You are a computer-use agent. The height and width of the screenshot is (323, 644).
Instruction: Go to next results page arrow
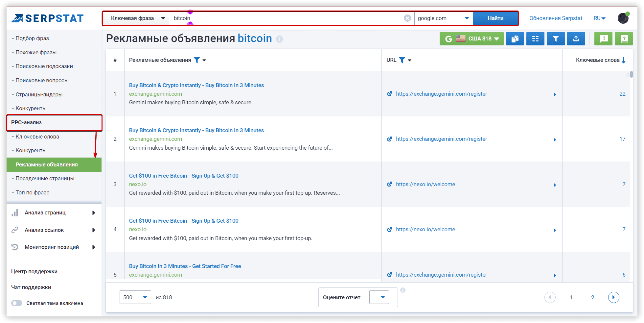tap(613, 297)
